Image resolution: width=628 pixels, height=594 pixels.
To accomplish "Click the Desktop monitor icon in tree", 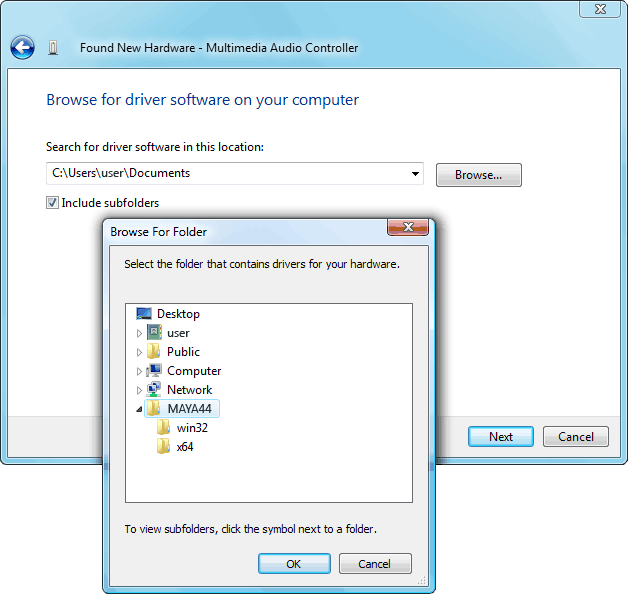I will tap(144, 314).
